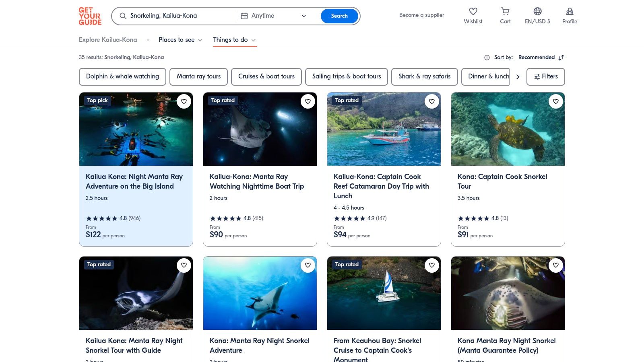
Task: Select the Dolphin & whale watching filter
Action: click(x=122, y=77)
